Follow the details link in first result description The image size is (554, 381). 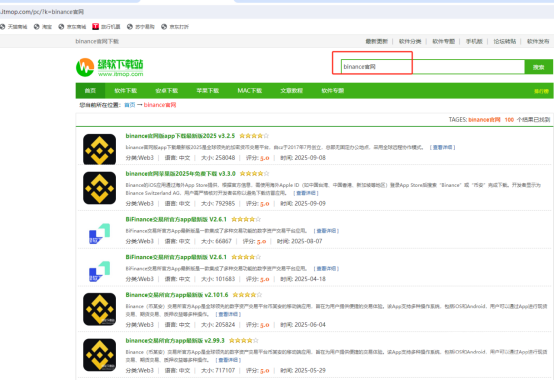(x=442, y=147)
